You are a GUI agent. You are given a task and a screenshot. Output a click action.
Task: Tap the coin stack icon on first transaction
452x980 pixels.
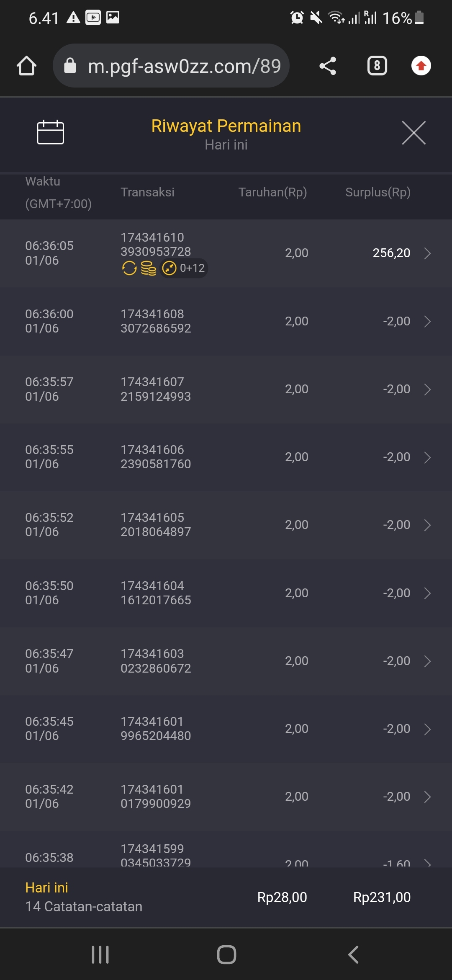[148, 268]
